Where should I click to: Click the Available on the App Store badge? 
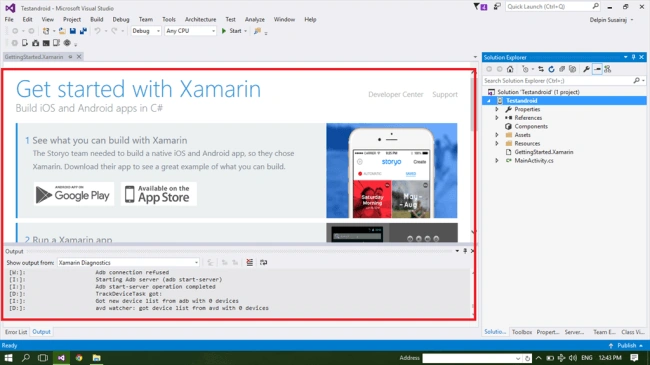(159, 194)
